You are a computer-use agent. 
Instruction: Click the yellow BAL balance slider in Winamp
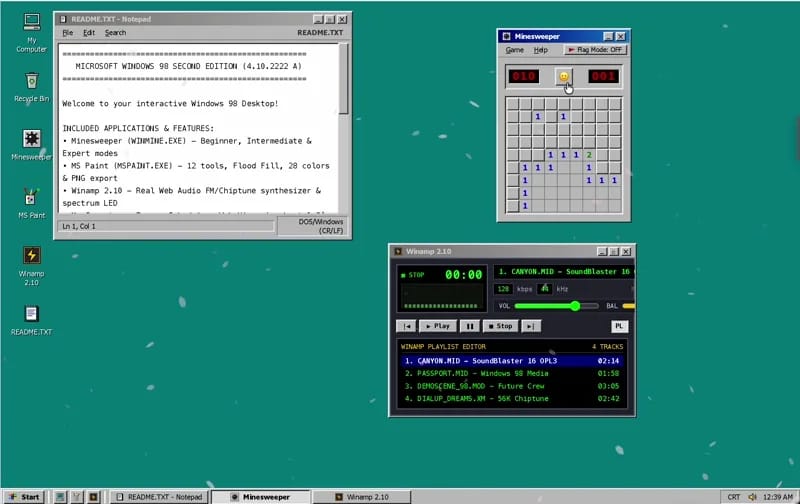coord(629,306)
